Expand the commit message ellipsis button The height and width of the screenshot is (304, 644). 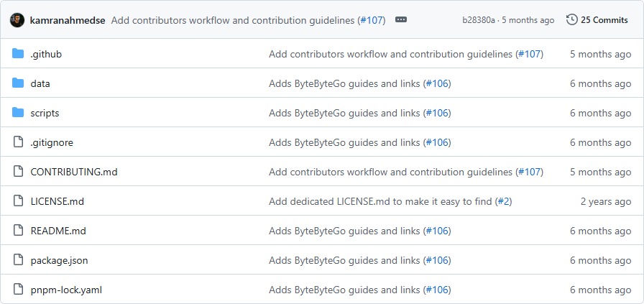pos(401,20)
